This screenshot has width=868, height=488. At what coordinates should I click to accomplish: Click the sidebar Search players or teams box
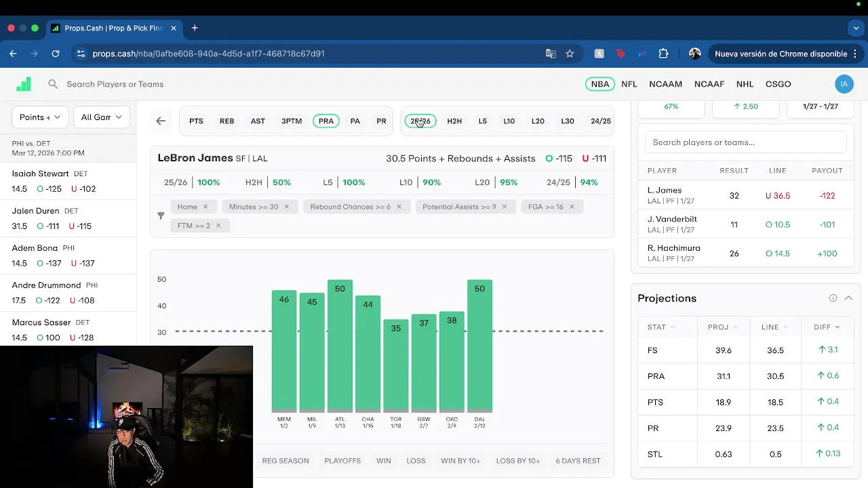click(746, 142)
